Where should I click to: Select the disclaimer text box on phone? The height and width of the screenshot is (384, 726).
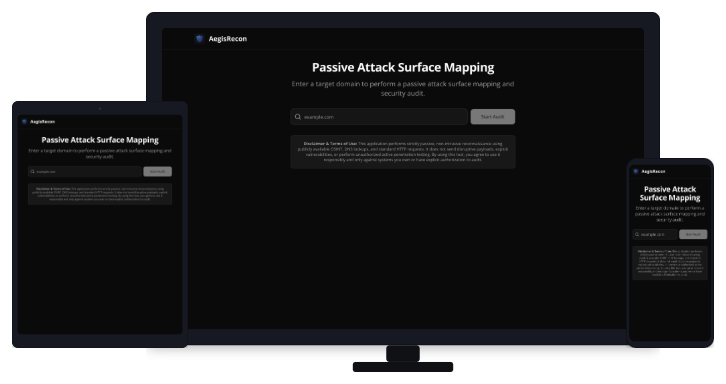(x=670, y=263)
